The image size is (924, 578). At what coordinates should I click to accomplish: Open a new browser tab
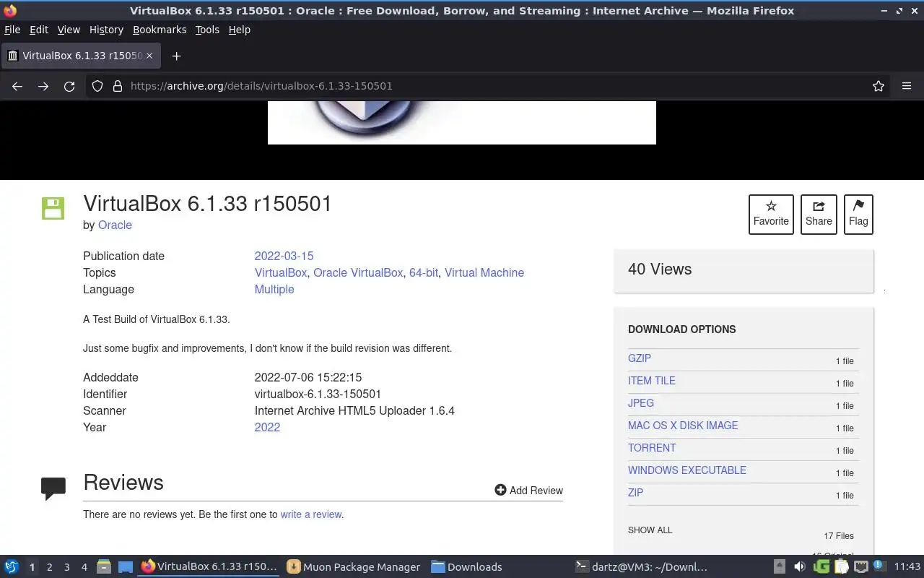176,56
